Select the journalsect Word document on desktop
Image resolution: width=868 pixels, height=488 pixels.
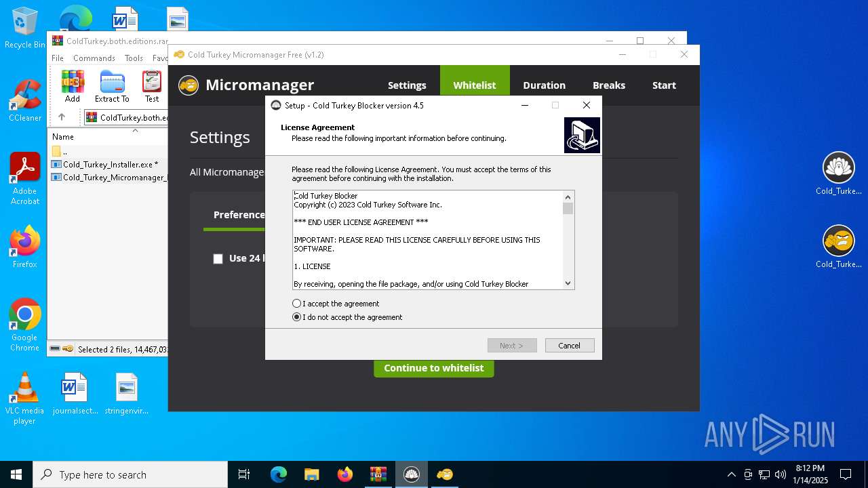pyautogui.click(x=75, y=393)
